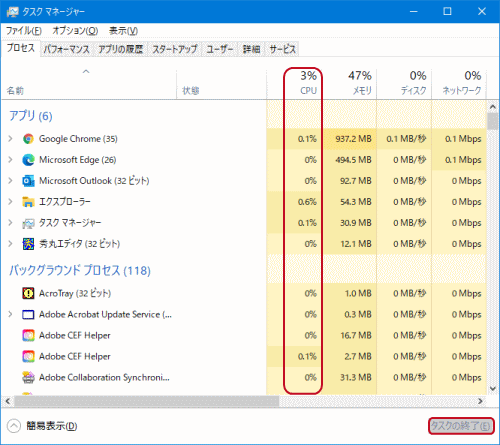Click the vertical scrollbar down arrow
This screenshot has height=445, width=500.
[x=493, y=389]
